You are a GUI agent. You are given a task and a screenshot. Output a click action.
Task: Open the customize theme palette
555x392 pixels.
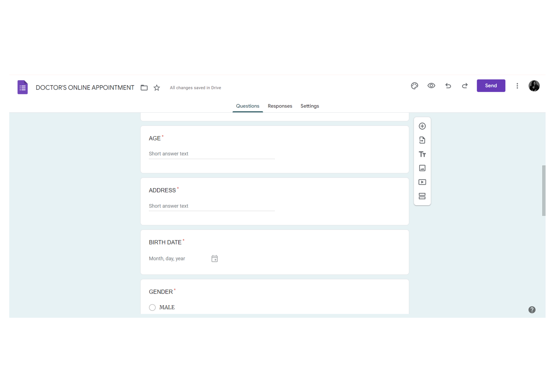coord(414,86)
